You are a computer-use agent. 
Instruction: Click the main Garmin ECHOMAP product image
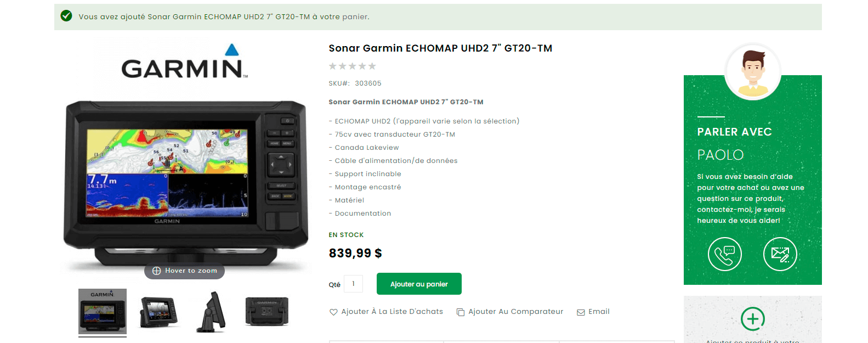click(185, 159)
